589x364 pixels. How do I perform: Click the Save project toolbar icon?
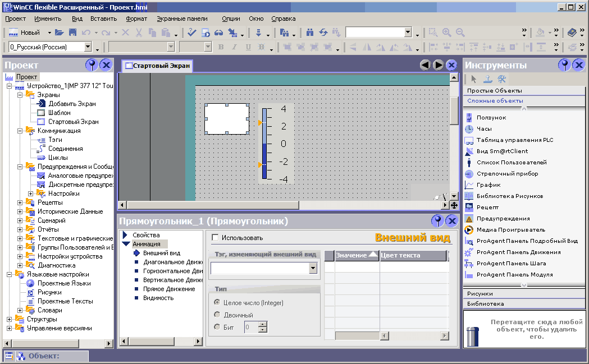click(72, 33)
